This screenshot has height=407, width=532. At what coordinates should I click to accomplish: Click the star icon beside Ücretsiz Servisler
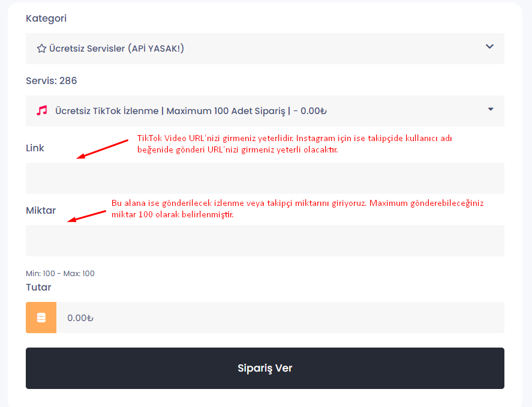pos(41,49)
